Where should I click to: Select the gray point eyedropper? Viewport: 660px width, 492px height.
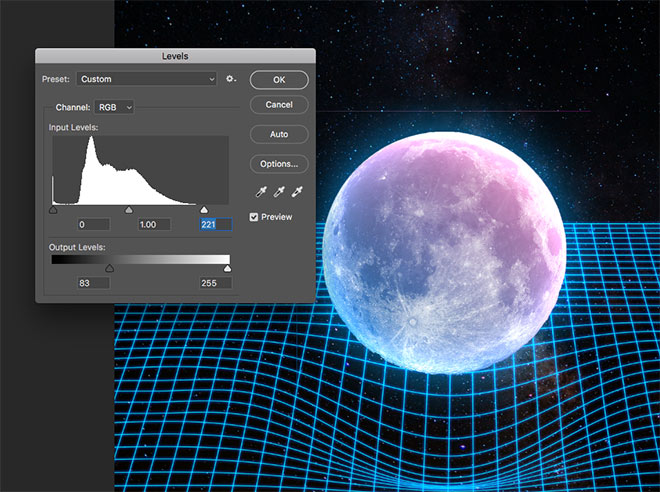pyautogui.click(x=279, y=192)
